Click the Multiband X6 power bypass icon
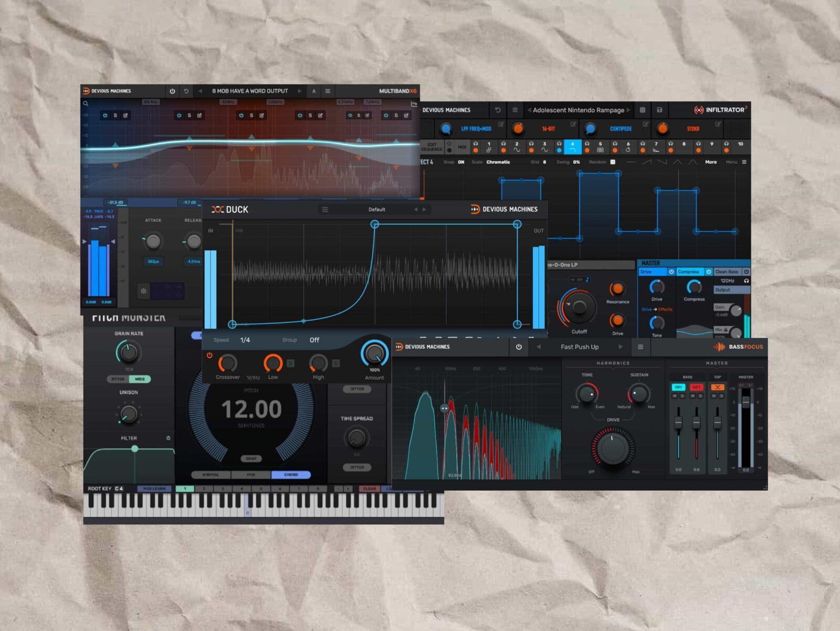The image size is (840, 631). coord(172,91)
